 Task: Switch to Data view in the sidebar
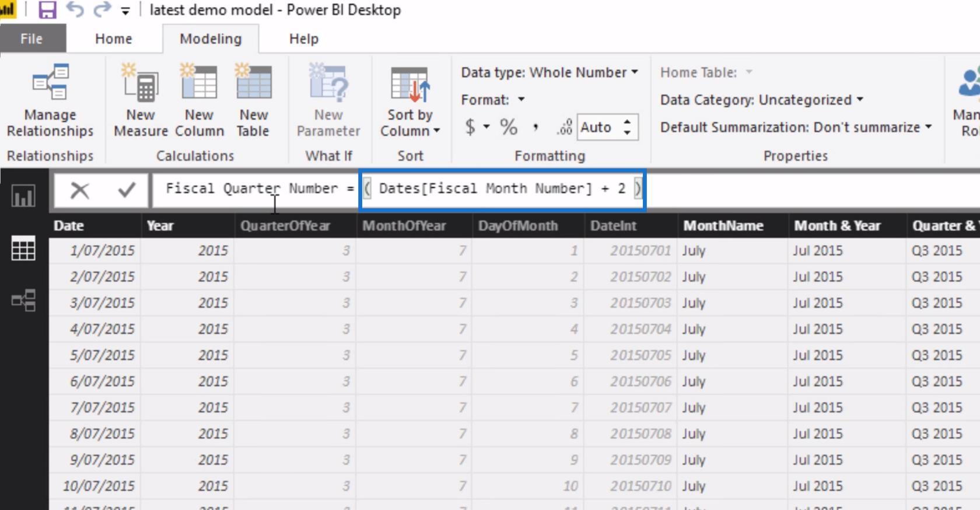(23, 249)
